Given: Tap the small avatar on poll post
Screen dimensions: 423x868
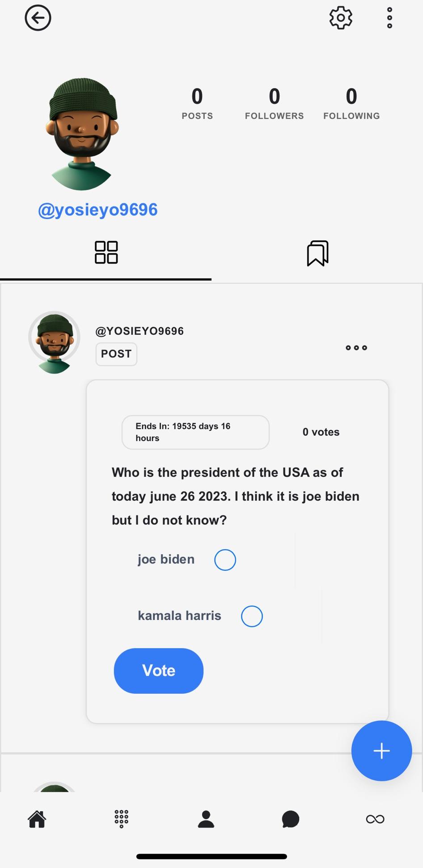Looking at the screenshot, I should tap(55, 342).
